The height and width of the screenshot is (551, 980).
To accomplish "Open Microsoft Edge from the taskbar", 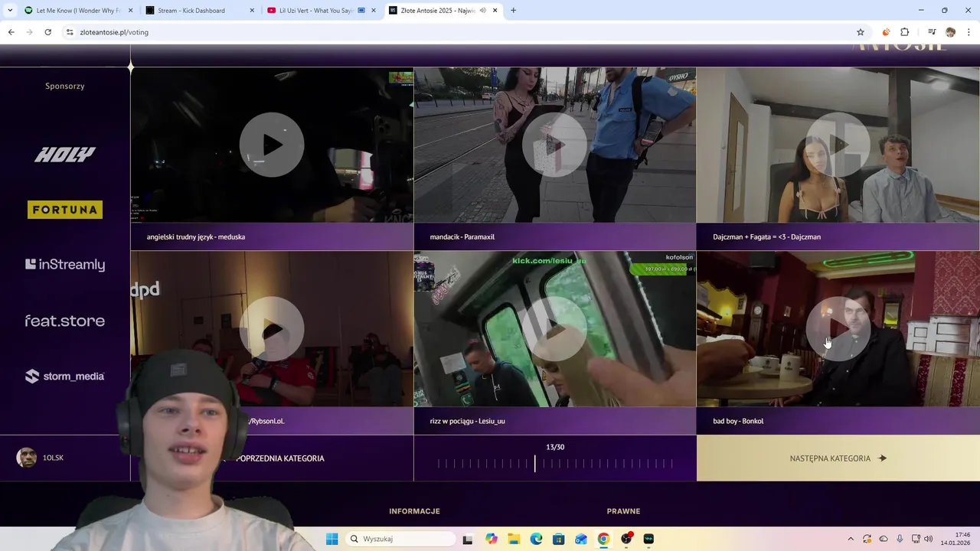I will (536, 539).
